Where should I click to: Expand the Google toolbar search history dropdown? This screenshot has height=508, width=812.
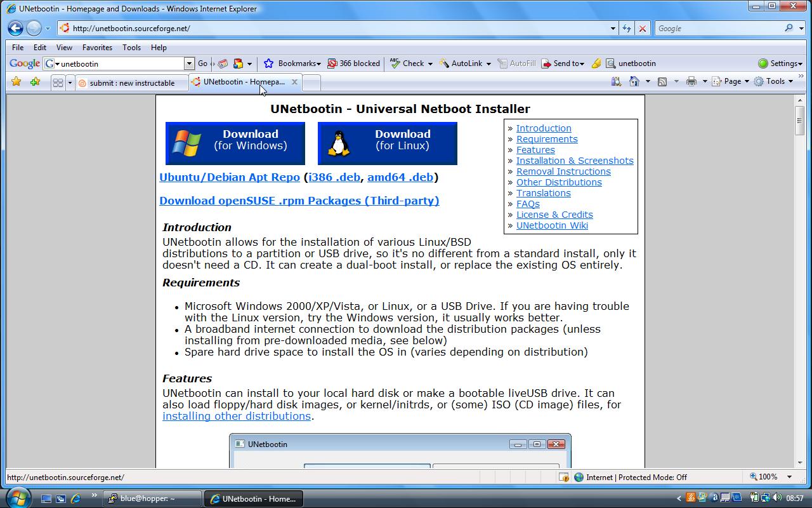[188, 63]
